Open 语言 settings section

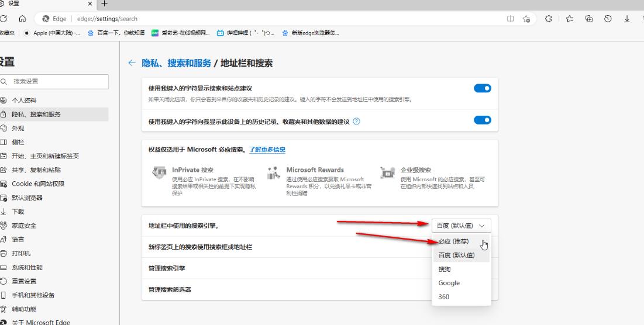[54, 239]
